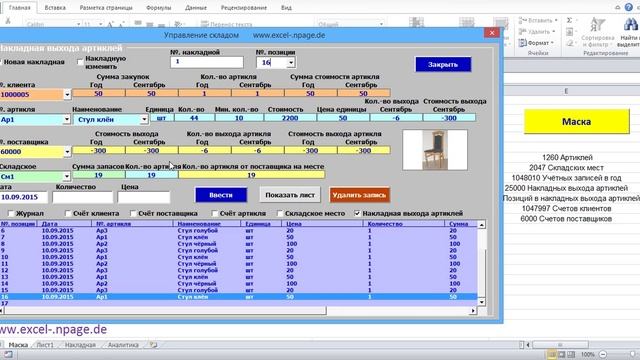Click the Insert Worksheet icon after Аналитика tab
Image resolution: width=640 pixels, height=360 pixels.
(x=153, y=345)
